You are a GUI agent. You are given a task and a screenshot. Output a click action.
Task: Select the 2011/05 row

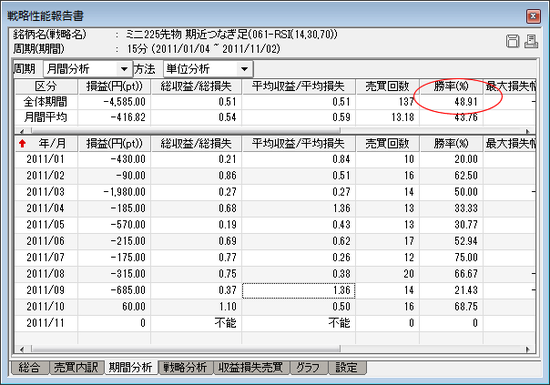tap(275, 224)
